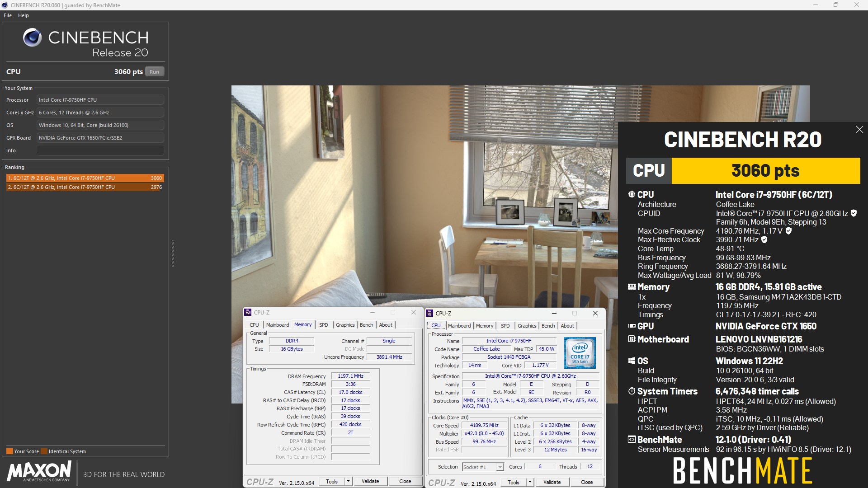Minimize the right CPU-Z window

pyautogui.click(x=554, y=313)
